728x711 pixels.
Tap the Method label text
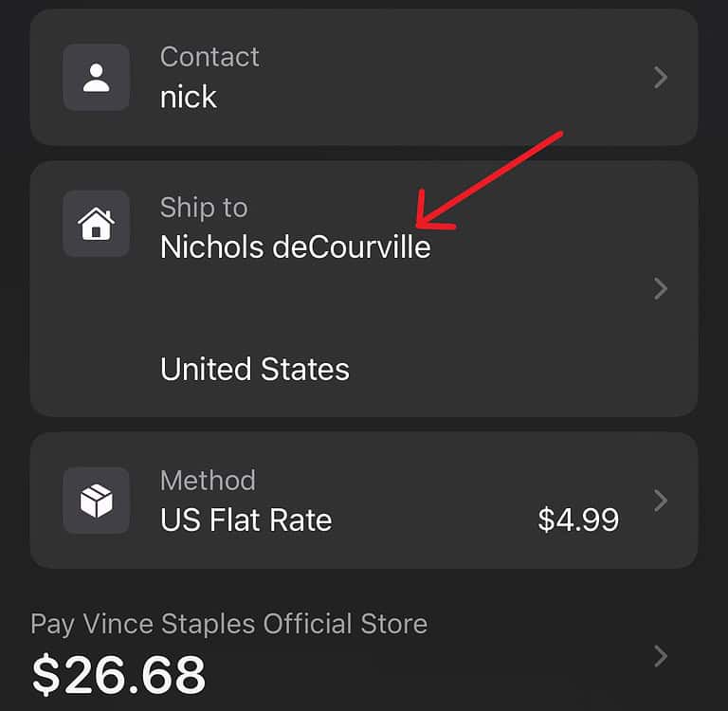pyautogui.click(x=208, y=480)
